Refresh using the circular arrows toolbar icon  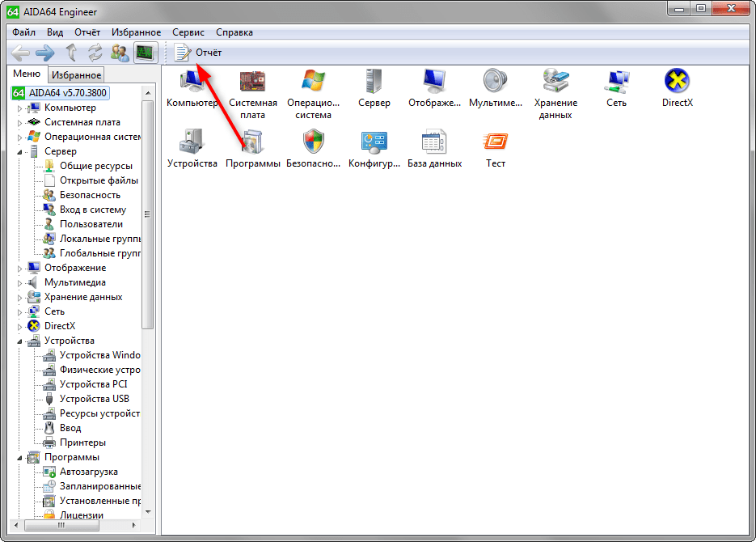click(95, 53)
